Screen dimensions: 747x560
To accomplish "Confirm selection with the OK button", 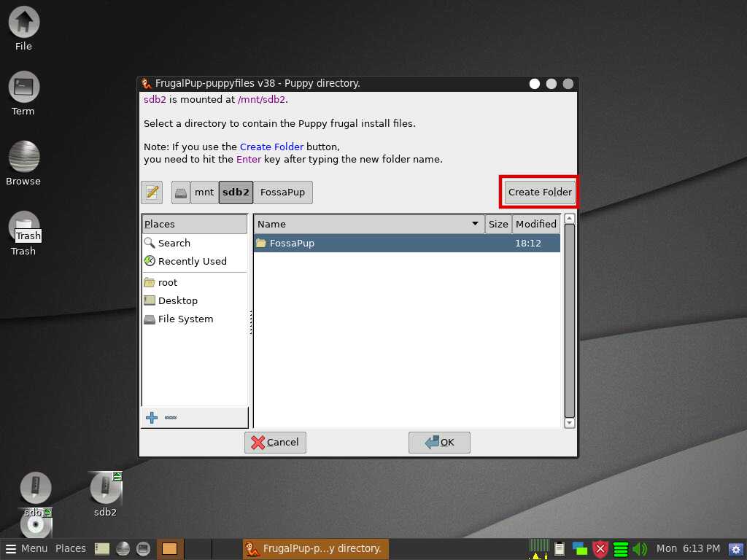I will (x=439, y=442).
